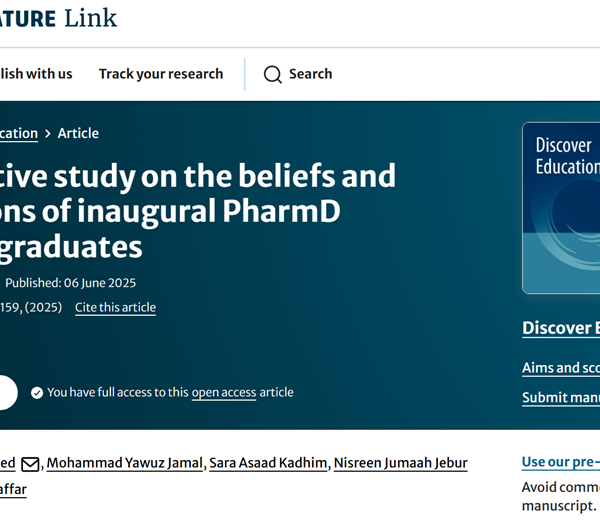Open the Discover Education journal cover thumbnail
This screenshot has width=600, height=520.
pos(561,208)
